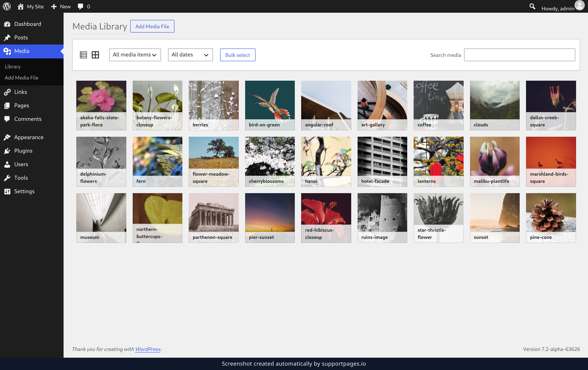The image size is (588, 370).
Task: Click the Add Media File button
Action: pos(152,26)
